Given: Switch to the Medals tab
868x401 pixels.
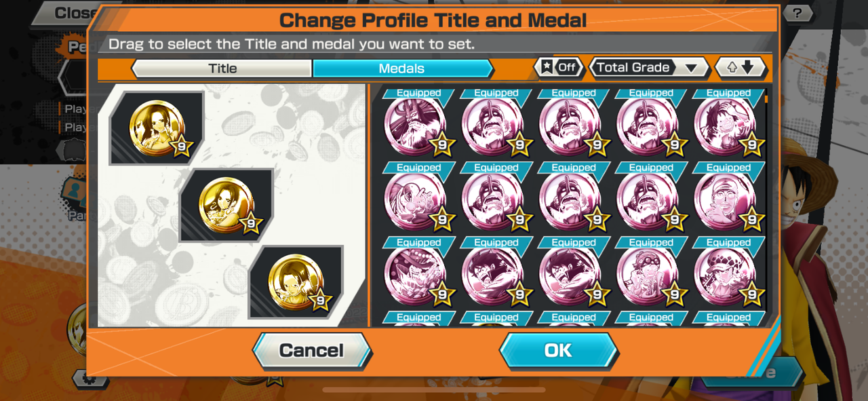Looking at the screenshot, I should (402, 69).
